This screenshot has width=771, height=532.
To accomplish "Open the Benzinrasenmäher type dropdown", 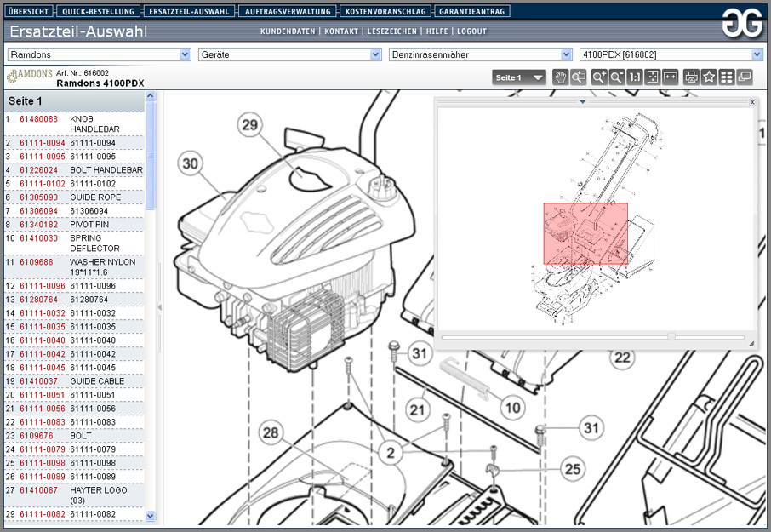I will (x=481, y=54).
